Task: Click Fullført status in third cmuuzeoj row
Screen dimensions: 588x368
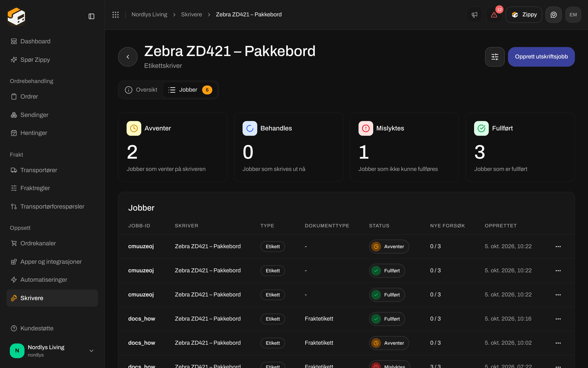Action: coord(387,295)
